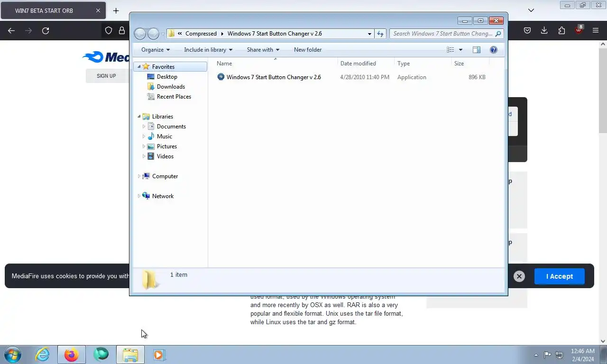Click the padlock site security icon

coord(122,30)
